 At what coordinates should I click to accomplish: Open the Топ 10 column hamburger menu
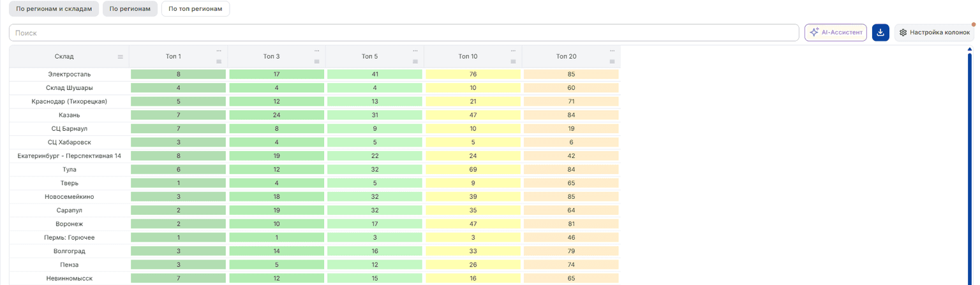(514, 62)
